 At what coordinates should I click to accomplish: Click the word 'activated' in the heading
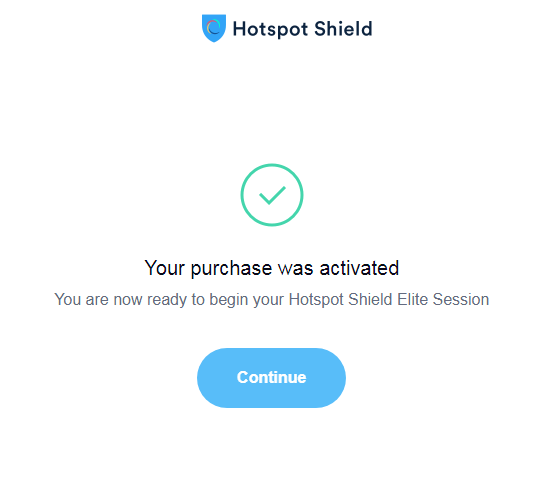coord(359,268)
